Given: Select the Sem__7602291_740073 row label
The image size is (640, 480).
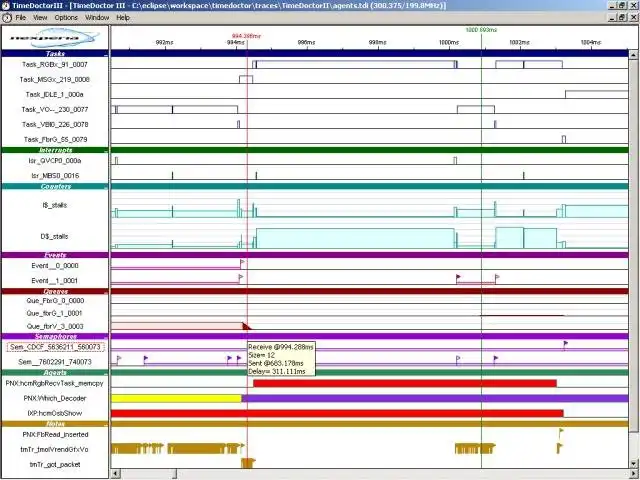Looking at the screenshot, I should pyautogui.click(x=55, y=362).
